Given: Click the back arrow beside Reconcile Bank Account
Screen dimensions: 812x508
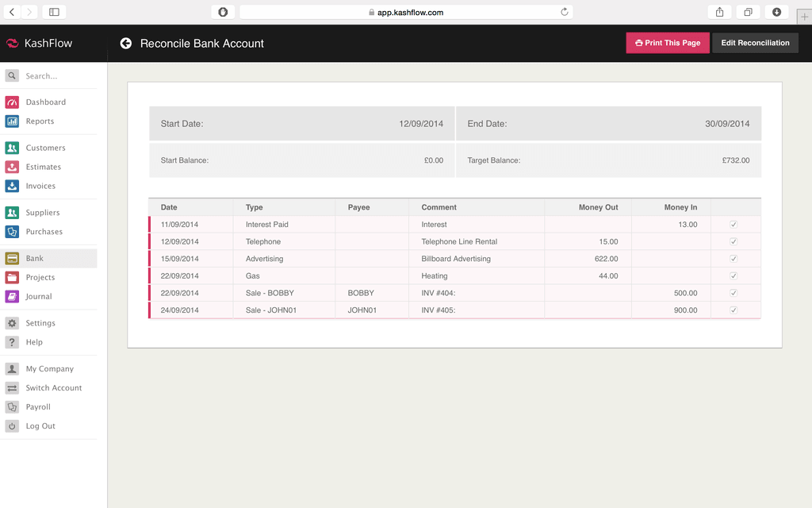Looking at the screenshot, I should [125, 44].
